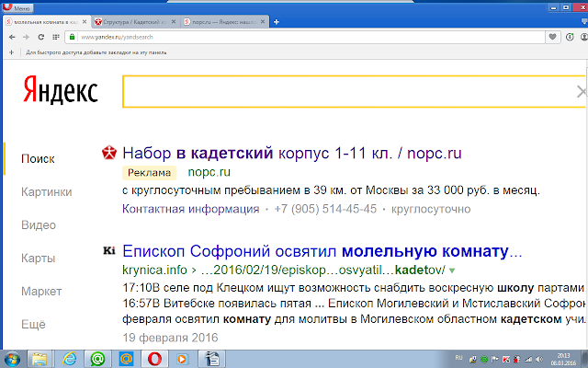Open the volume speaker tray icon

tap(539, 360)
